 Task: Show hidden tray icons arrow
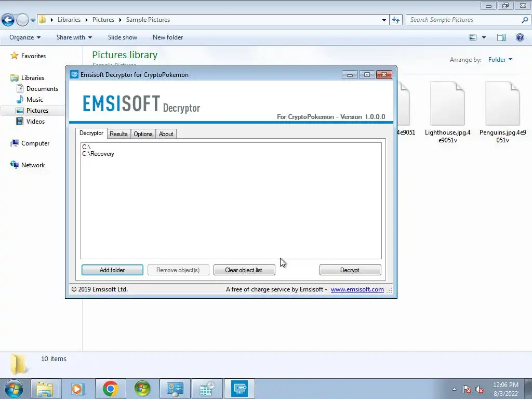[454, 389]
